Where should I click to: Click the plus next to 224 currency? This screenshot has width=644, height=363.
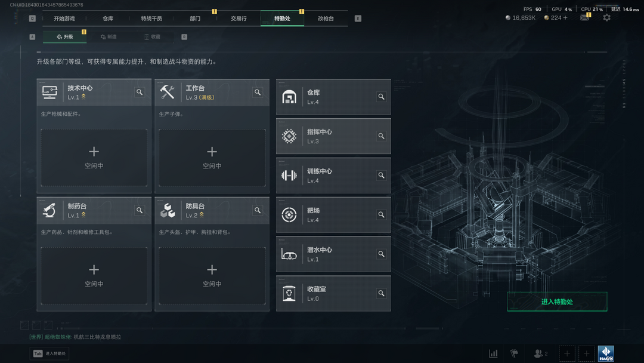(565, 18)
